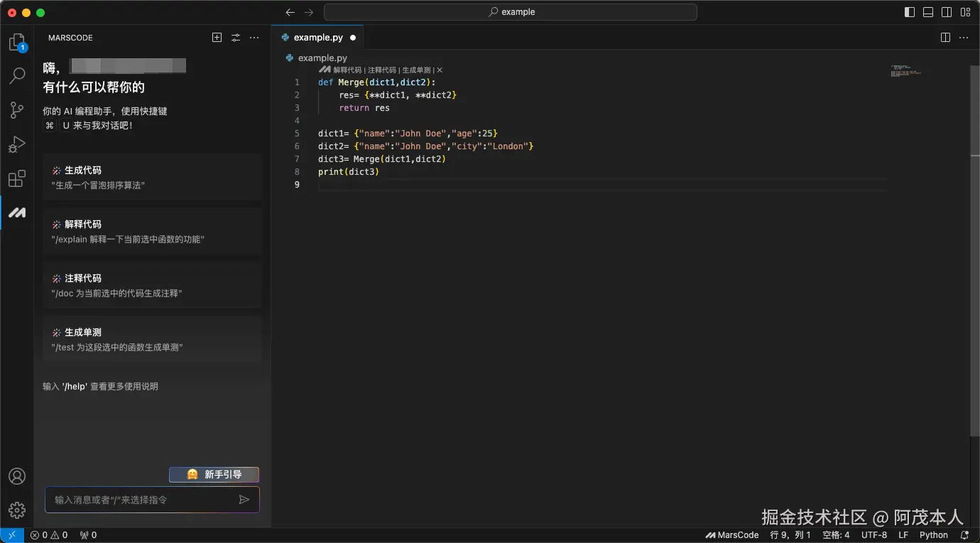The height and width of the screenshot is (543, 980).
Task: Open MarsCode panel more actions menu
Action: [254, 38]
